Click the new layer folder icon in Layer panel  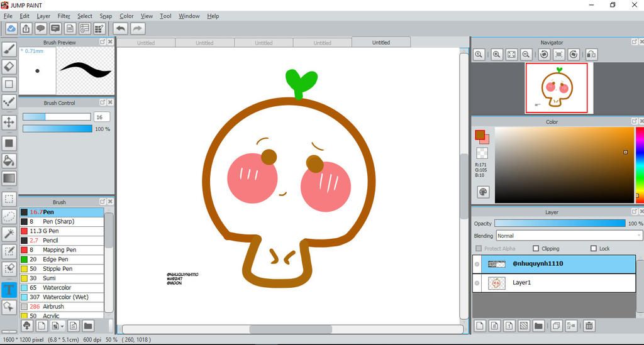pos(538,326)
